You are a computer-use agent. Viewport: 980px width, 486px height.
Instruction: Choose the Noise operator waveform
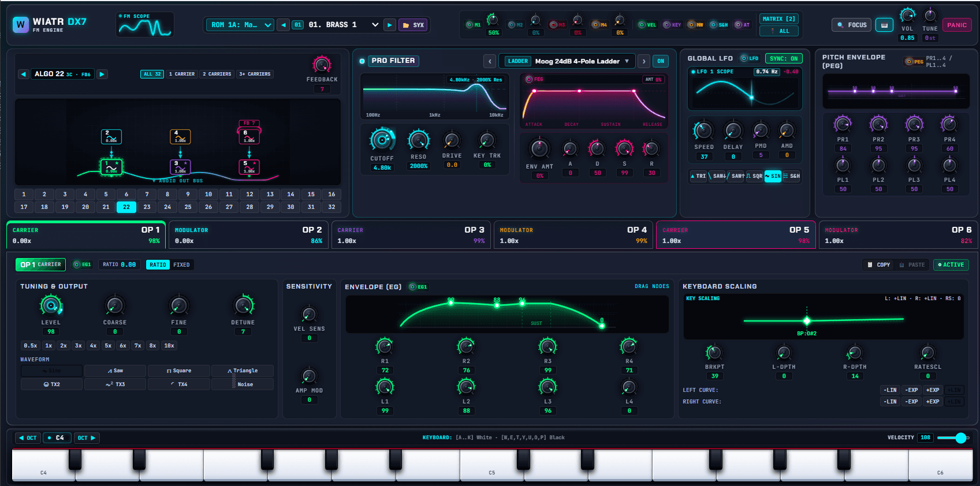pos(243,384)
